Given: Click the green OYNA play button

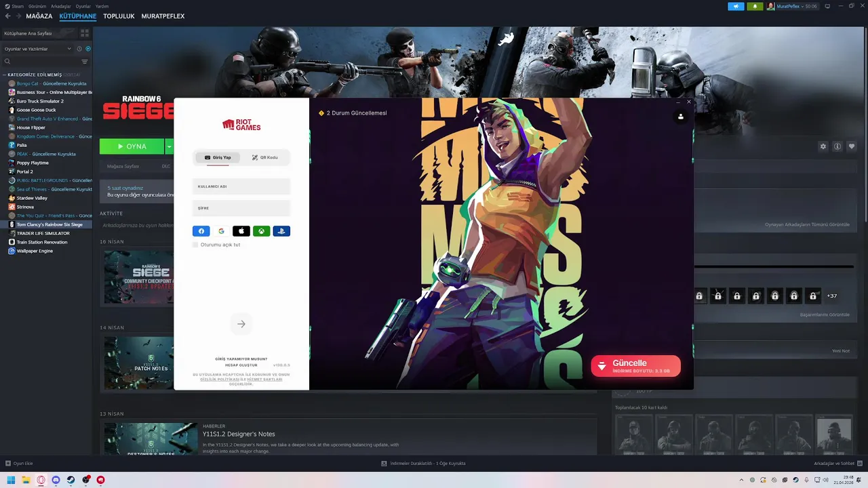Looking at the screenshot, I should point(132,146).
